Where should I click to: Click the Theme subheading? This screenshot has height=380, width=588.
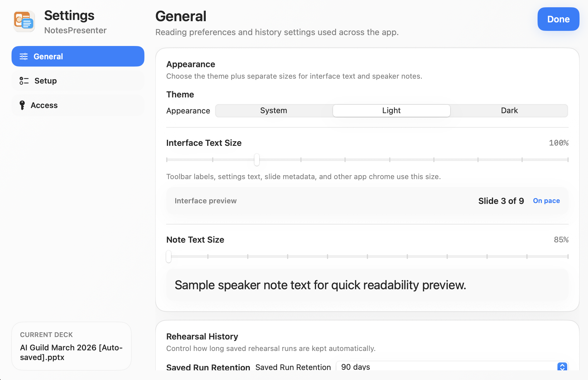(180, 94)
